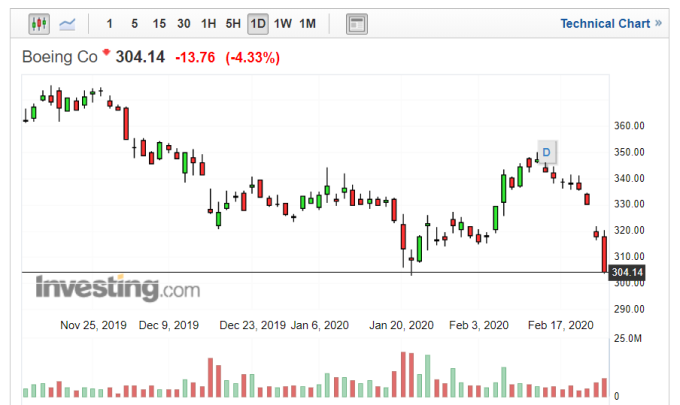Click the Dec 23, 2019 date label

252,325
